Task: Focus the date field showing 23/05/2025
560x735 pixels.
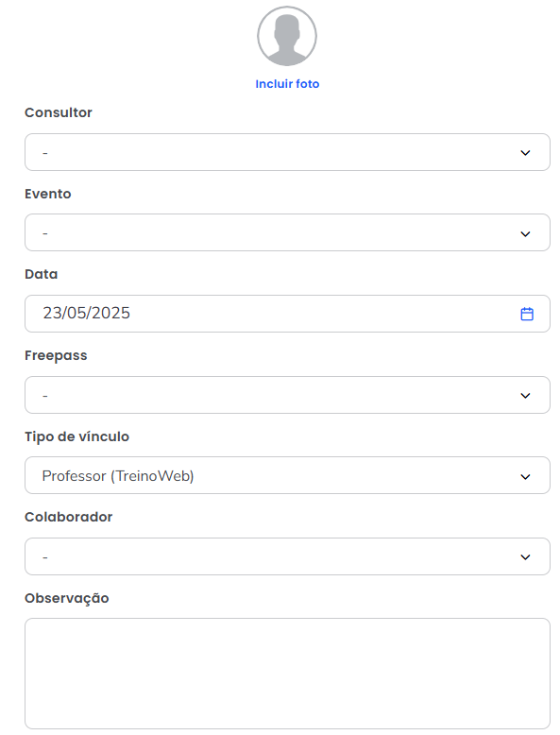Action: [287, 314]
